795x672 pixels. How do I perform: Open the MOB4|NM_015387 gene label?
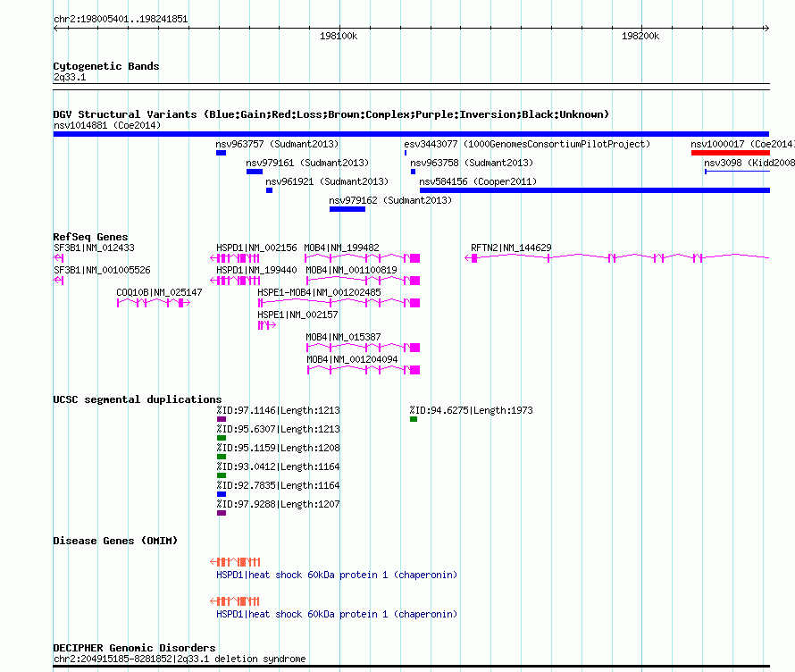pyautogui.click(x=343, y=337)
